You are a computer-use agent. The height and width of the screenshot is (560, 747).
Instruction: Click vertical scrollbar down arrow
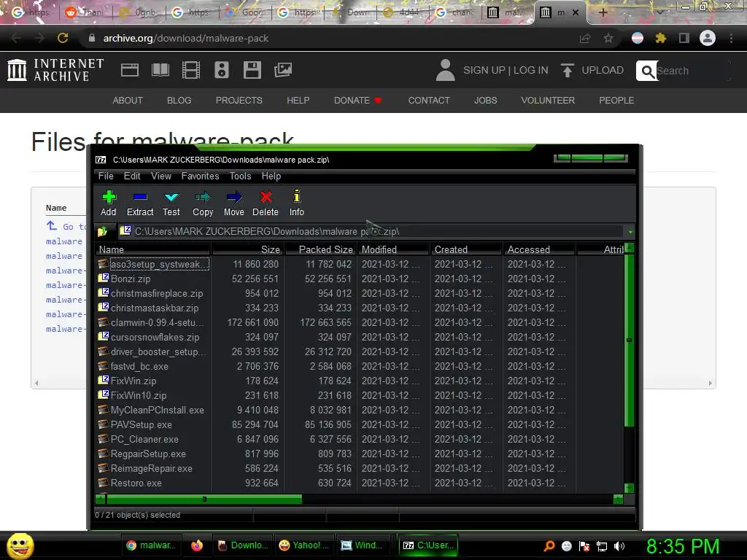[x=629, y=489]
